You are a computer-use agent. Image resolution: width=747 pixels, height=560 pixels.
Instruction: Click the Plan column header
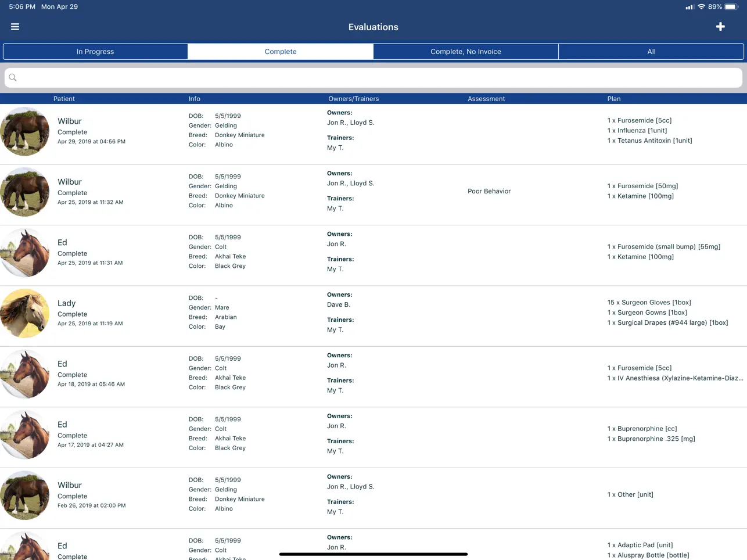[614, 99]
